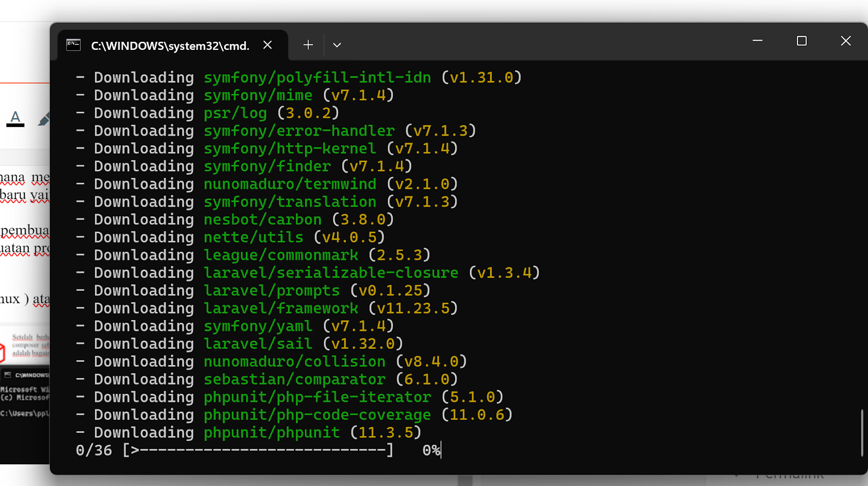Click the nesbot/carbon package text
Viewport: 868px width, 486px height.
tap(263, 220)
